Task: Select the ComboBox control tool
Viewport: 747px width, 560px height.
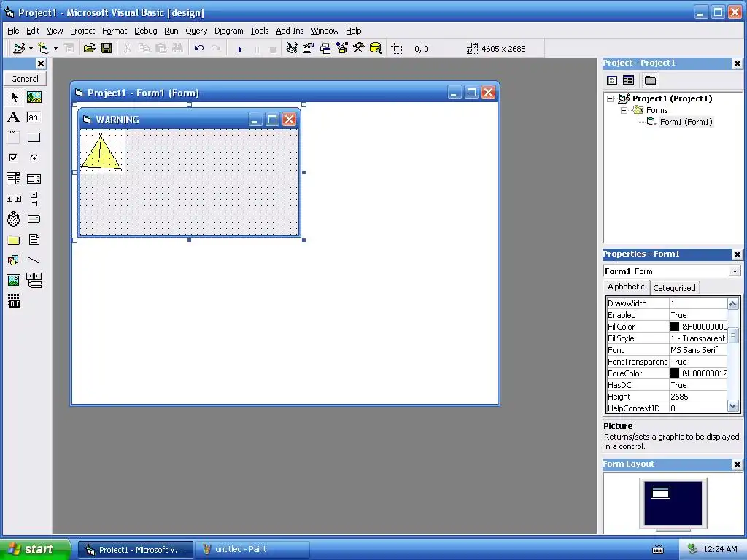Action: coord(14,179)
